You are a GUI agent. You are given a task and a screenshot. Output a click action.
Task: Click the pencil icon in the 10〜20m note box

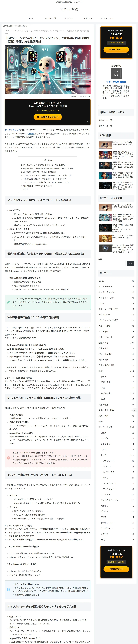coord(8,302)
